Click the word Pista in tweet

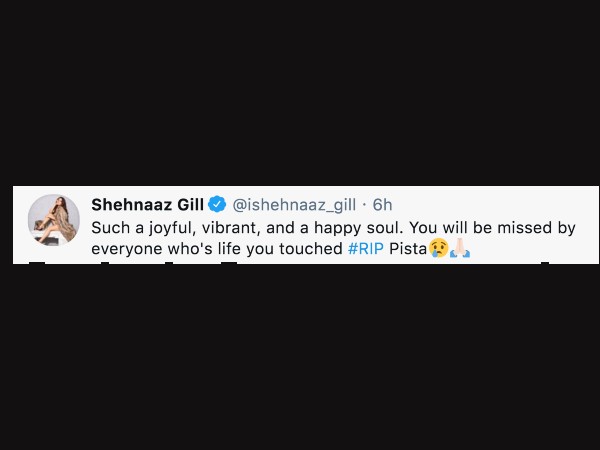pyautogui.click(x=408, y=249)
